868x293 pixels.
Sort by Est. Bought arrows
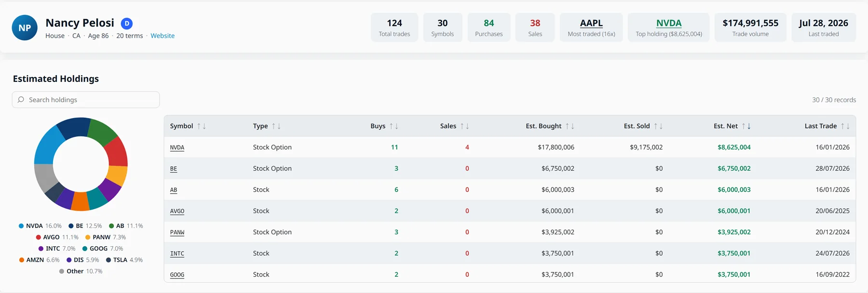point(570,126)
